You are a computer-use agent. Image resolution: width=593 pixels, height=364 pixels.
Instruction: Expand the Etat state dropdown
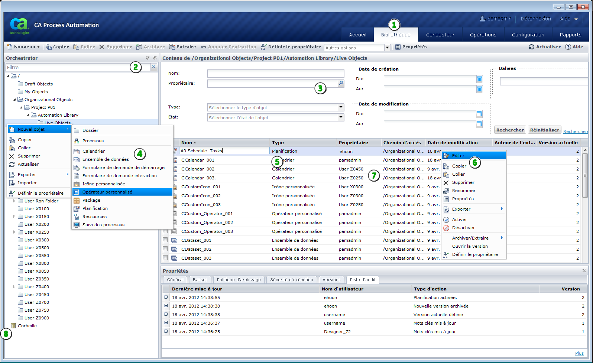coord(341,117)
